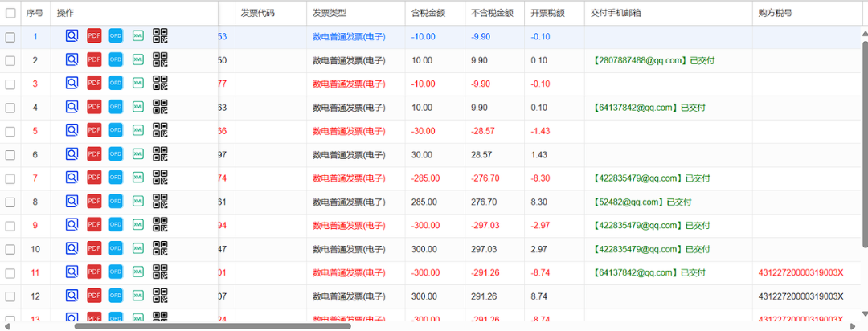Screen dimensions: 868x331
Task: Click the QR code icon in row 3
Action: 160,84
